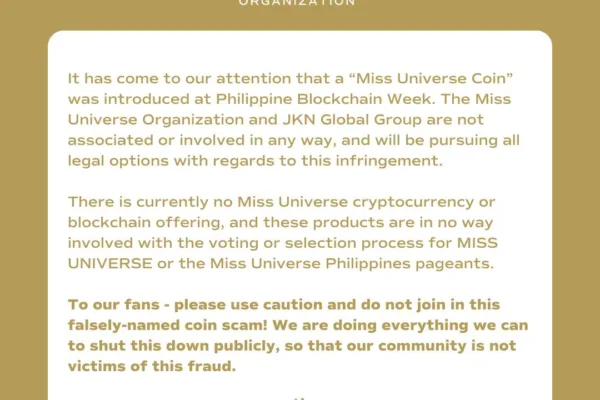This screenshot has height=400, width=600.
Task: Click the line starting "legal options with regards"
Action: 255,161
